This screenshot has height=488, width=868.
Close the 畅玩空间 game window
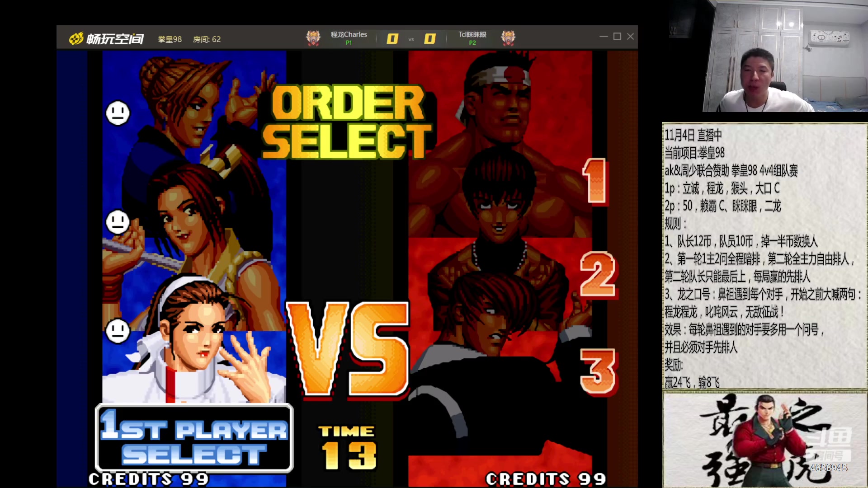coord(631,36)
